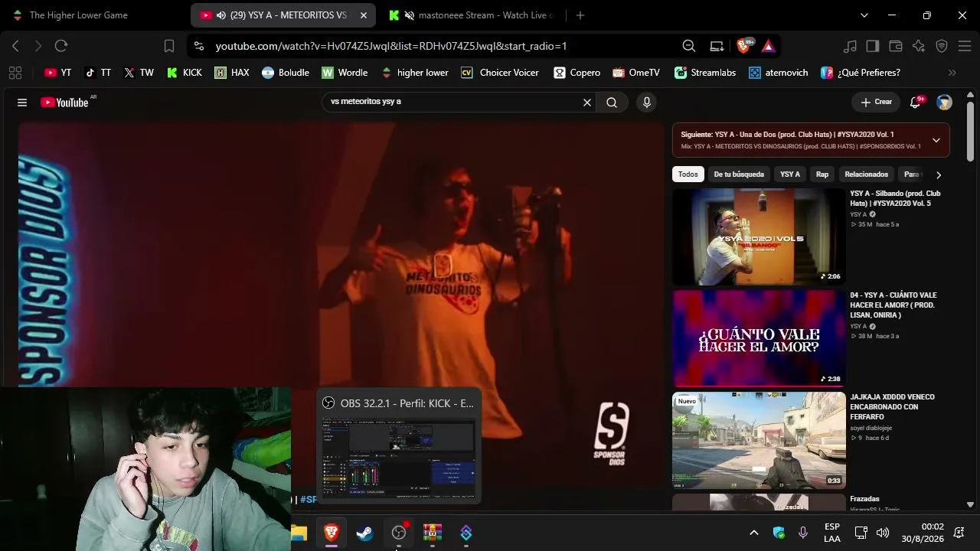Start voice search with the microphone
980x551 pixels.
pos(647,103)
